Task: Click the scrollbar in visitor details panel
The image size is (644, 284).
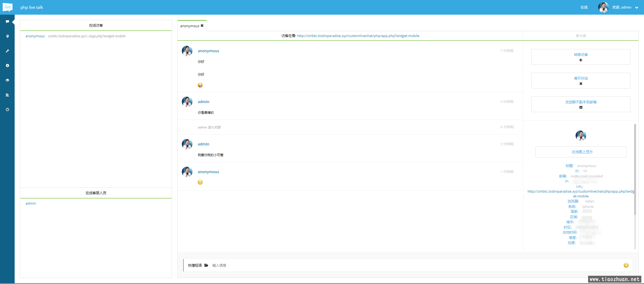Action: coord(635,169)
